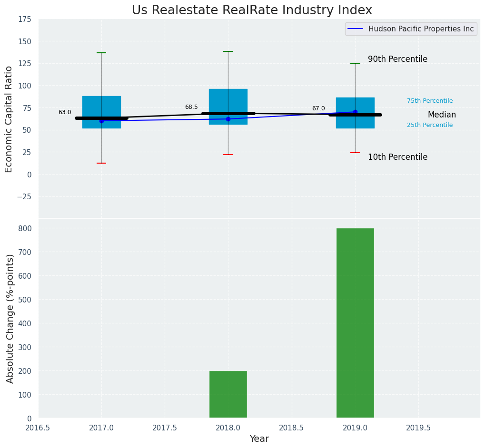Image resolution: width=485 pixels, height=448 pixels.
Task: Click the Economic Capital Ratio axis label
Action: click(9, 118)
